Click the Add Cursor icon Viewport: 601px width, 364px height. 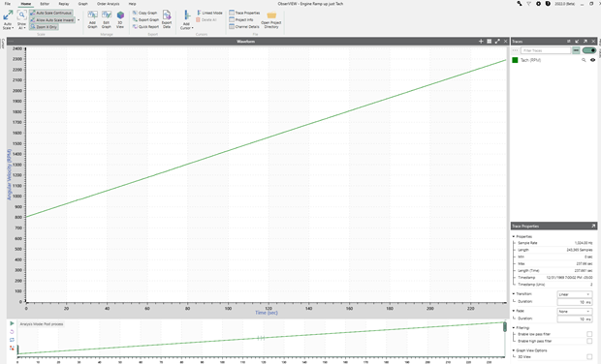click(x=187, y=15)
